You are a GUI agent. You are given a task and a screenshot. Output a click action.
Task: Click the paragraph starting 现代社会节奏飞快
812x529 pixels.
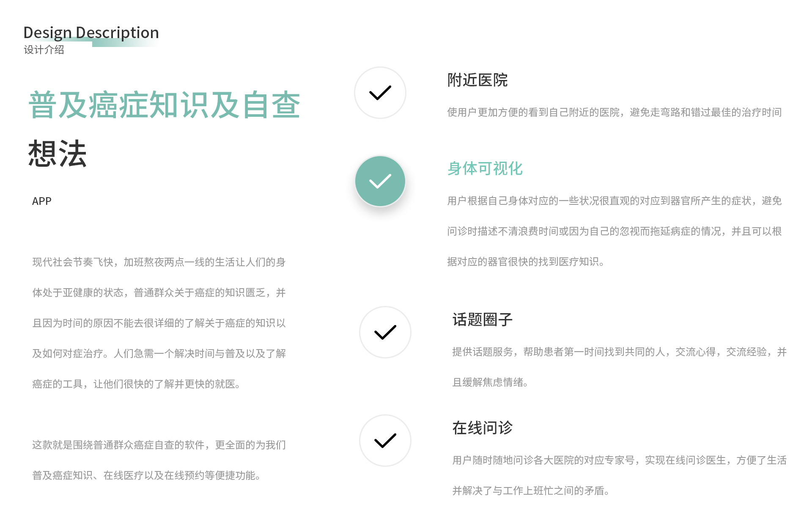click(x=159, y=323)
